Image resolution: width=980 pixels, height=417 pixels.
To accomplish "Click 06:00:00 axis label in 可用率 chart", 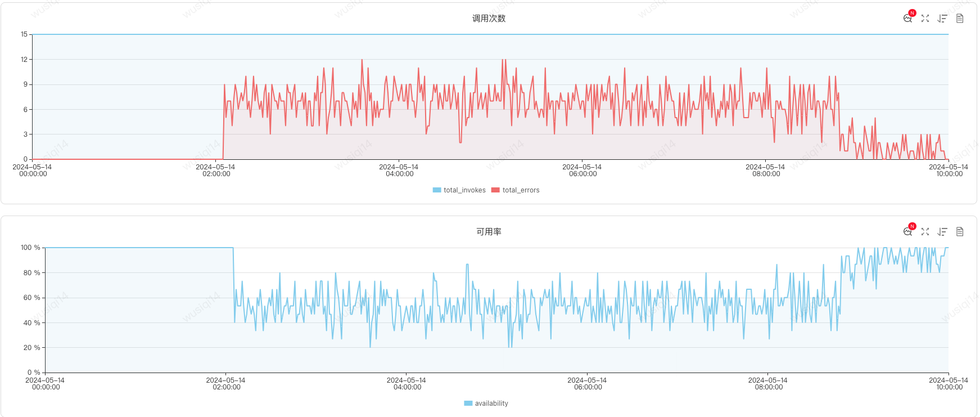I will (x=588, y=387).
